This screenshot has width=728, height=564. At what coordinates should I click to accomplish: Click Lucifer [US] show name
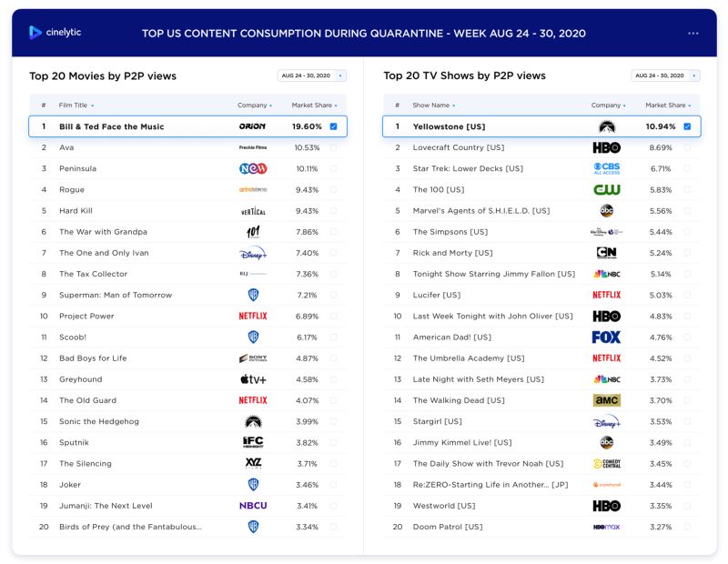click(437, 295)
